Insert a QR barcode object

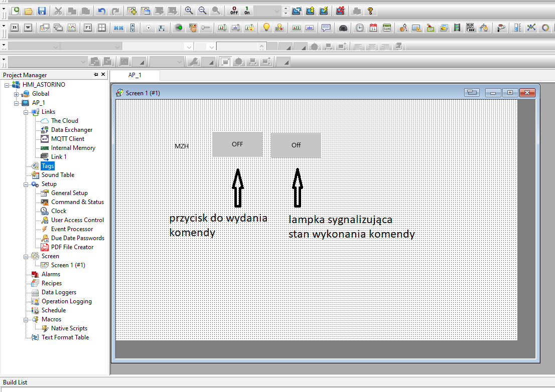point(470,28)
